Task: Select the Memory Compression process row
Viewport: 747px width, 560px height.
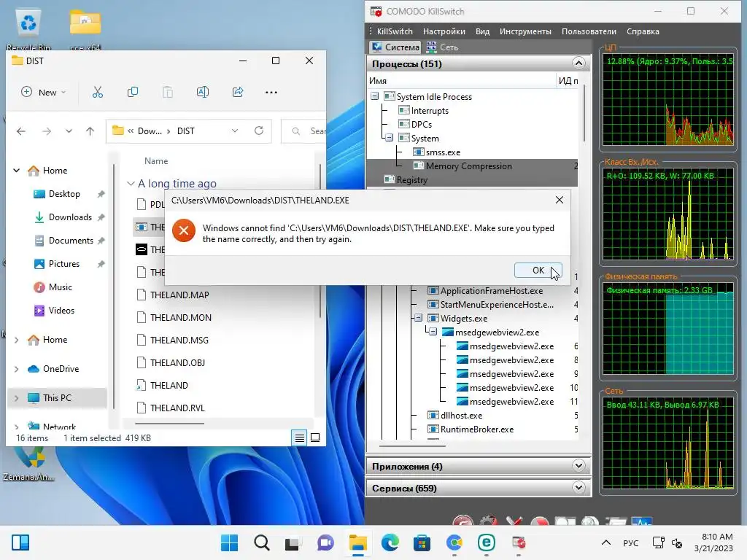Action: (x=472, y=166)
